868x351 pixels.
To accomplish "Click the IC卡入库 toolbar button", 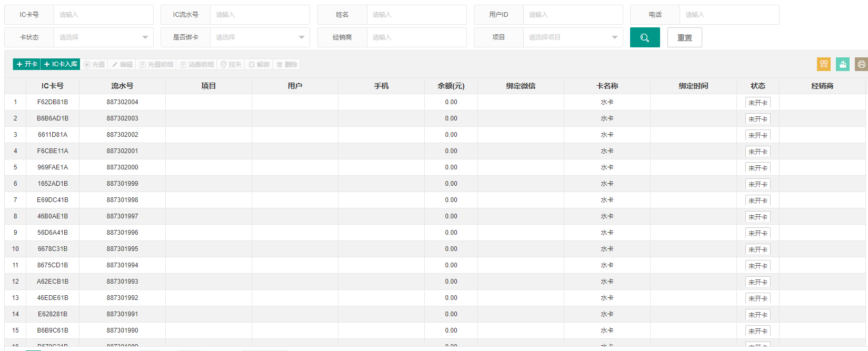I will tap(61, 64).
